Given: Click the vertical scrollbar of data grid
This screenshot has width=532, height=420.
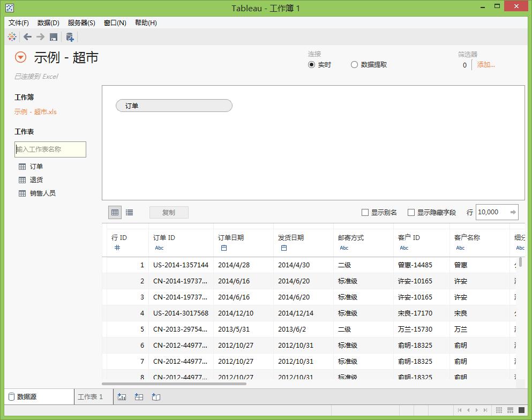Looking at the screenshot, I should 520,262.
